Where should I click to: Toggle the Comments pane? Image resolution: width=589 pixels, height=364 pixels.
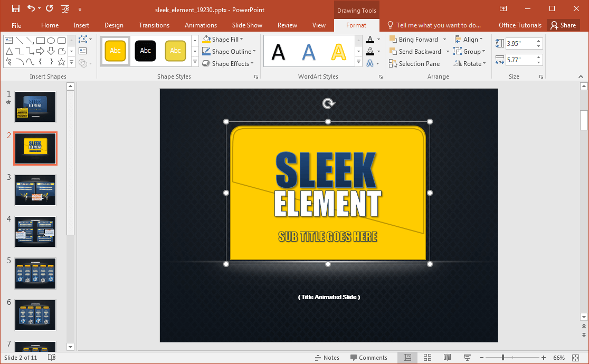368,358
